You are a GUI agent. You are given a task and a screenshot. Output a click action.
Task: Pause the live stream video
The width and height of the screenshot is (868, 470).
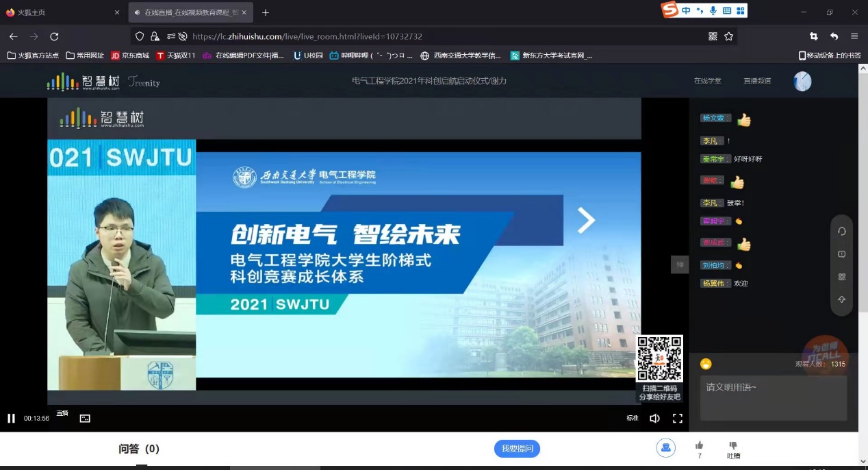tap(11, 418)
